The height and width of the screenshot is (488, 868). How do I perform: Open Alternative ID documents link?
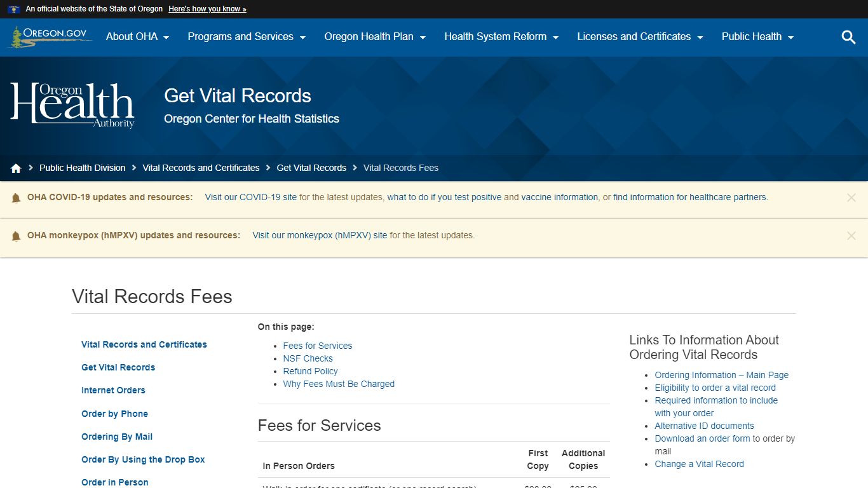(x=705, y=426)
